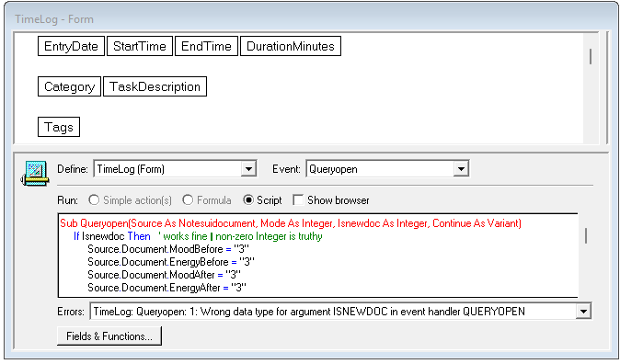
Task: Click the TimeLog (Form) combo box
Action: (175, 169)
